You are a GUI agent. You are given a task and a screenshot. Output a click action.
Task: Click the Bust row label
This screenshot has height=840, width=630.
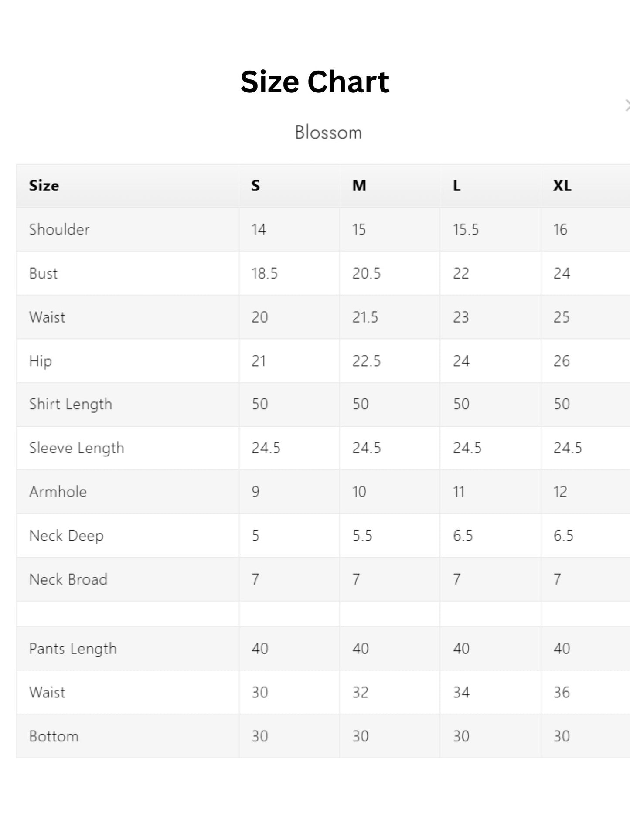43,273
